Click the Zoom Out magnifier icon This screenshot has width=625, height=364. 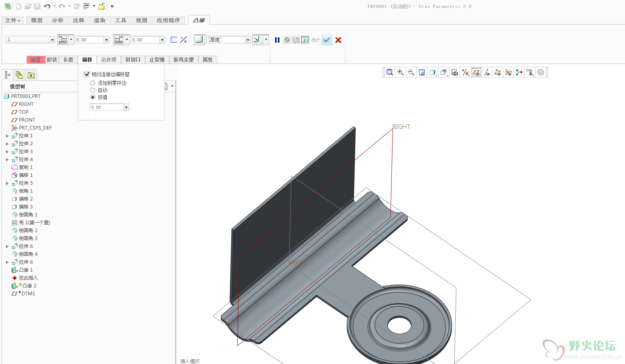pos(411,72)
